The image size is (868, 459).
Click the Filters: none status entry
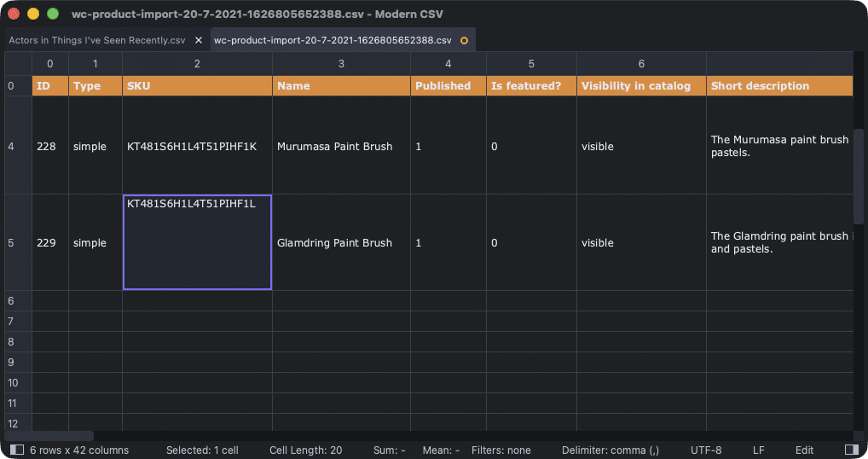click(x=501, y=450)
